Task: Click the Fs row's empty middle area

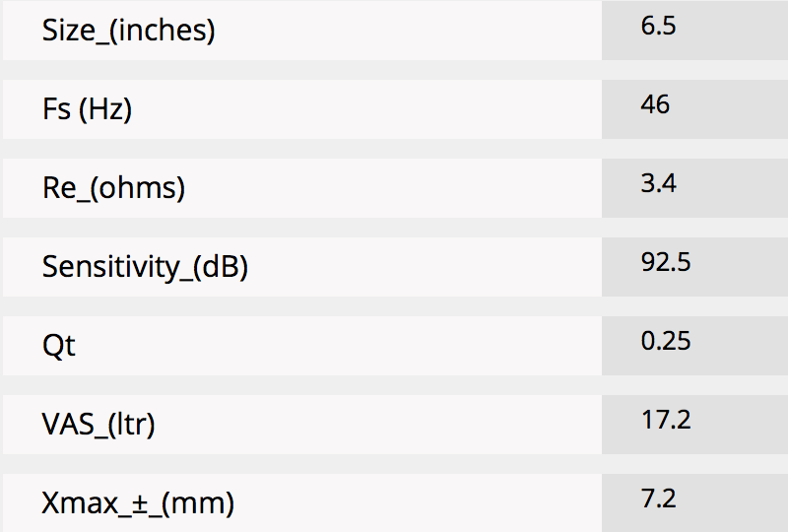Action: click(x=366, y=109)
